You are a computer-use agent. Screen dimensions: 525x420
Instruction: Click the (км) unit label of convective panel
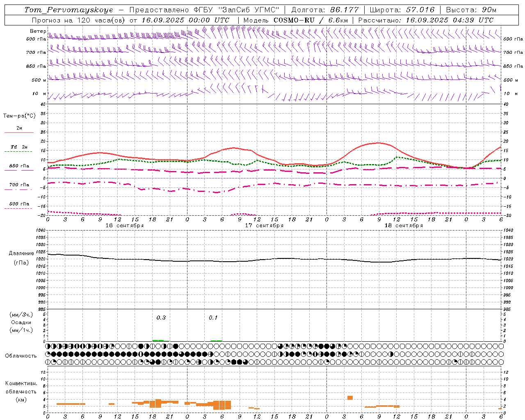coord(21,399)
